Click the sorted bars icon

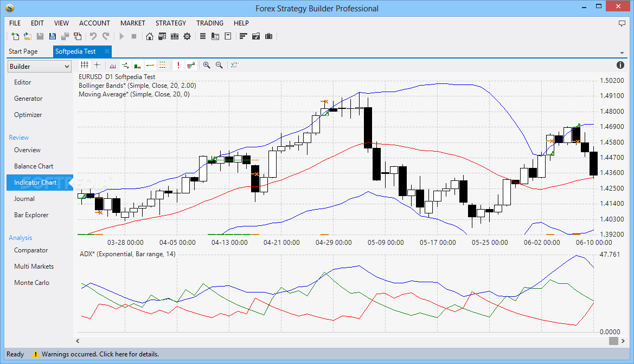pyautogui.click(x=243, y=36)
